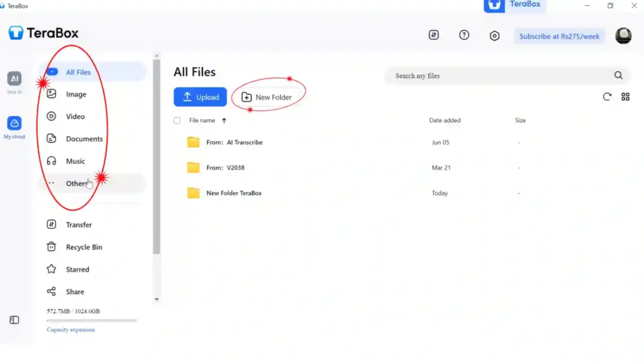Select the Transfer menu label
This screenshot has height=362, width=644.
[x=79, y=224]
